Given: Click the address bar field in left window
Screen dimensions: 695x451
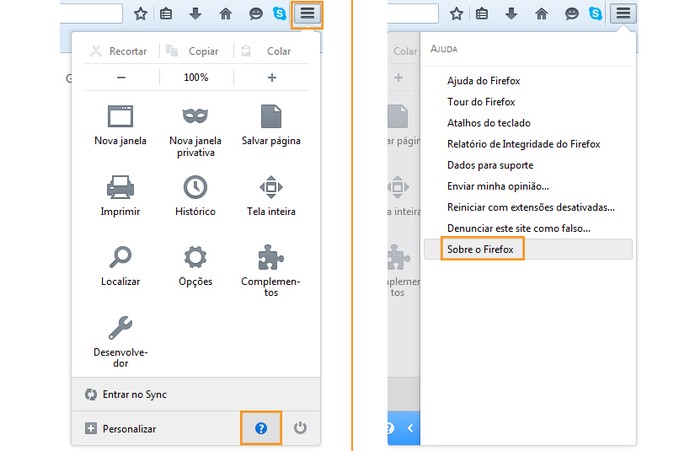Looking at the screenshot, I should click(91, 13).
